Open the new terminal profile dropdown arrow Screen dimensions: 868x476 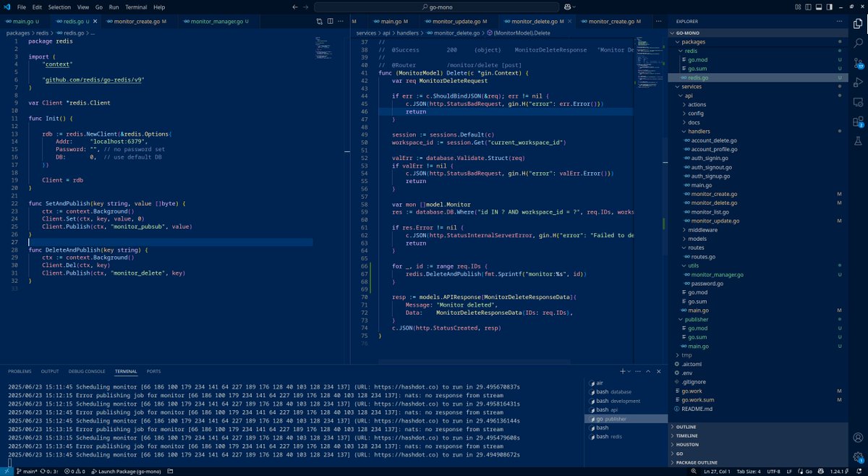[x=631, y=371]
